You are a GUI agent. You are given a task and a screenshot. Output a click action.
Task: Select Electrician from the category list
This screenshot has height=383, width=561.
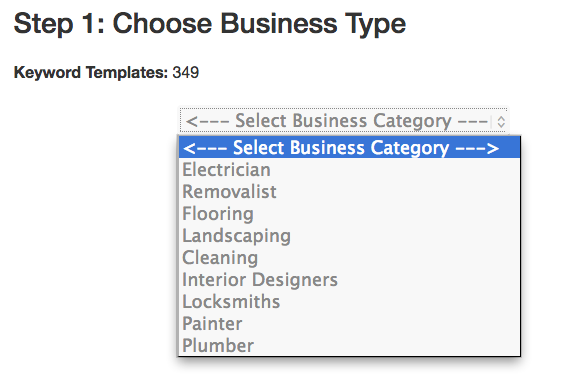350,169
